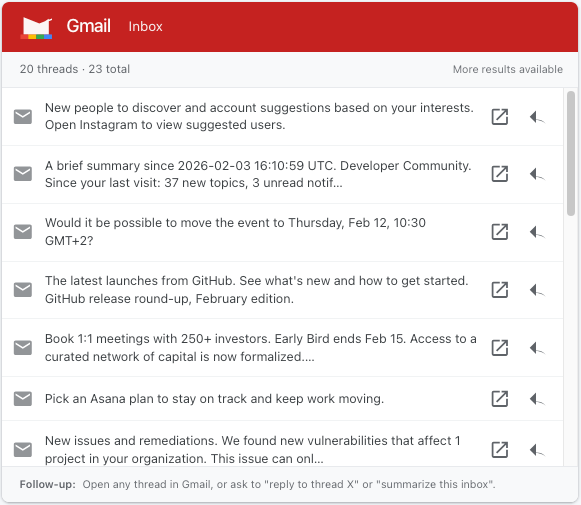
Task: Select 'New issues and remediations' email text
Action: coord(253,450)
